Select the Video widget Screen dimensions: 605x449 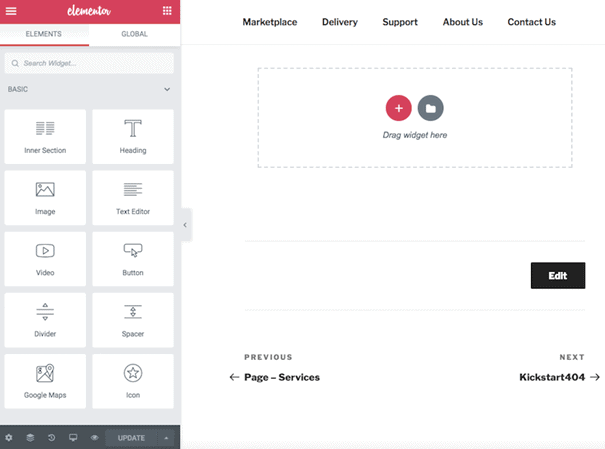click(45, 259)
